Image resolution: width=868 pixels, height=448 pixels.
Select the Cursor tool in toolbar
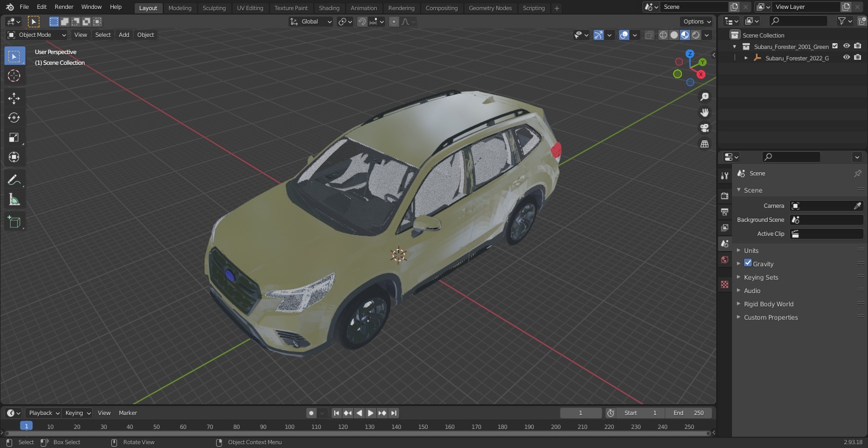point(14,76)
